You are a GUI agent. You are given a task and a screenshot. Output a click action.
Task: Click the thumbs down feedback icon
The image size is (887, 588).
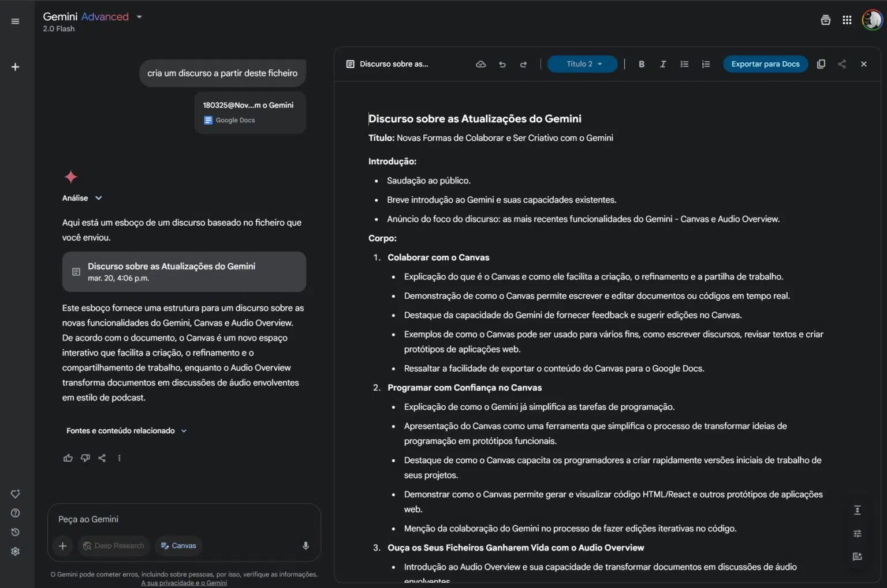tap(85, 458)
